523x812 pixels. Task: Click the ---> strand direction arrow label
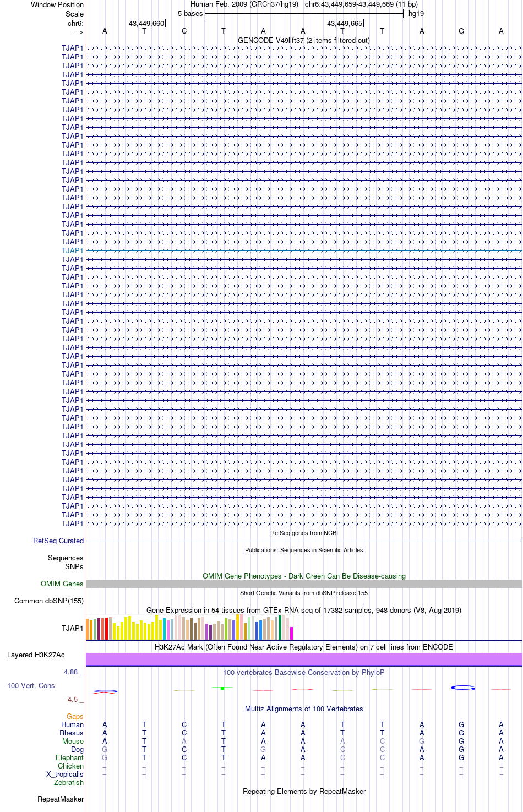pyautogui.click(x=78, y=32)
